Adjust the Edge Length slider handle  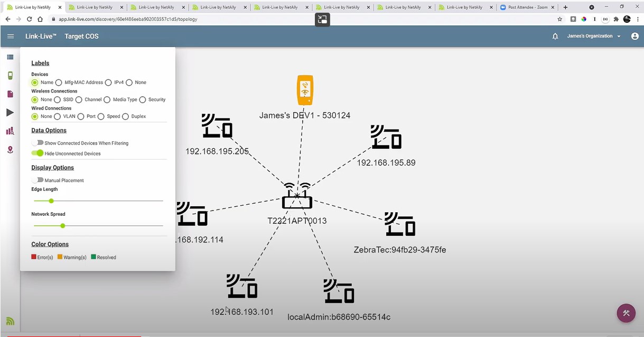[x=51, y=201]
